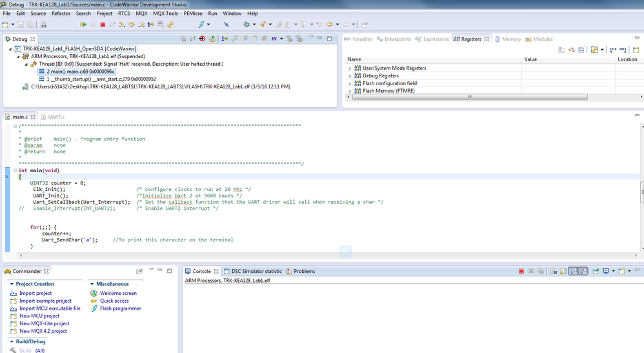
Task: Switch to DSC Simulator statistic tab
Action: point(253,271)
